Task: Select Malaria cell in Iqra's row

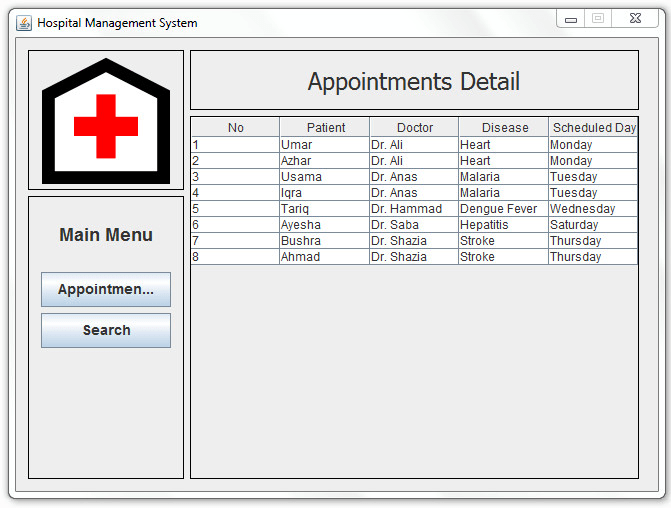Action: pos(504,193)
